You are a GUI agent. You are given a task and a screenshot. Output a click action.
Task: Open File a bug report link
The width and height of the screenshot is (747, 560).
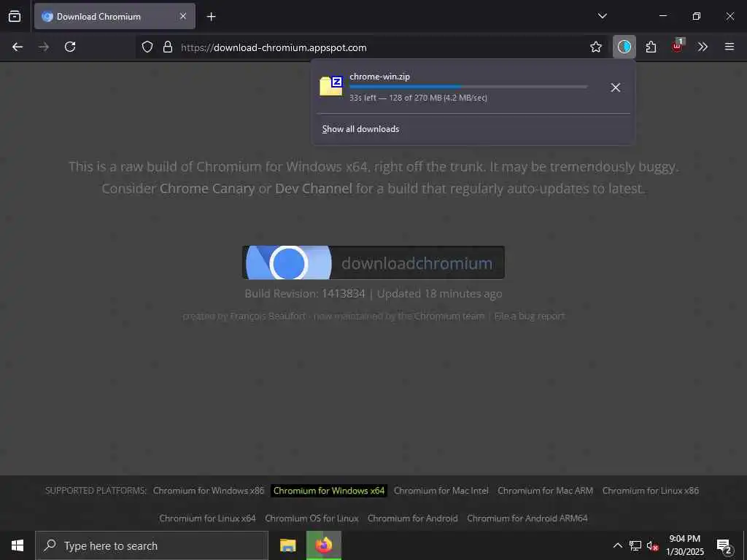point(530,316)
